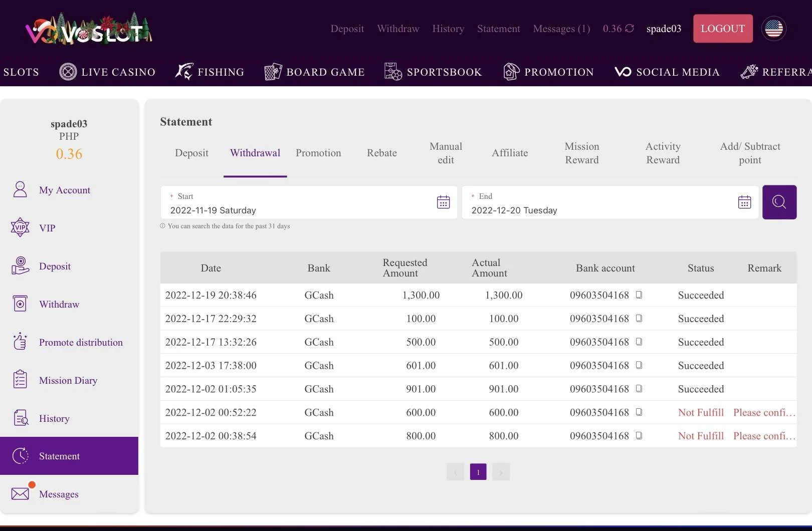Open the Promotion tag icon
Image resolution: width=812 pixels, height=531 pixels.
tap(511, 72)
